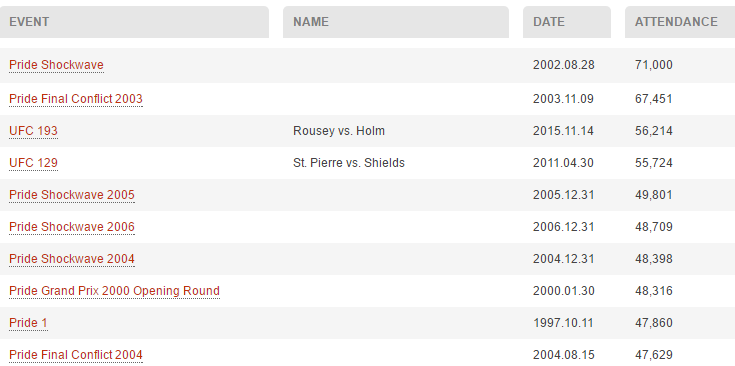Sort table by NAME column header
The image size is (735, 366).
click(396, 22)
